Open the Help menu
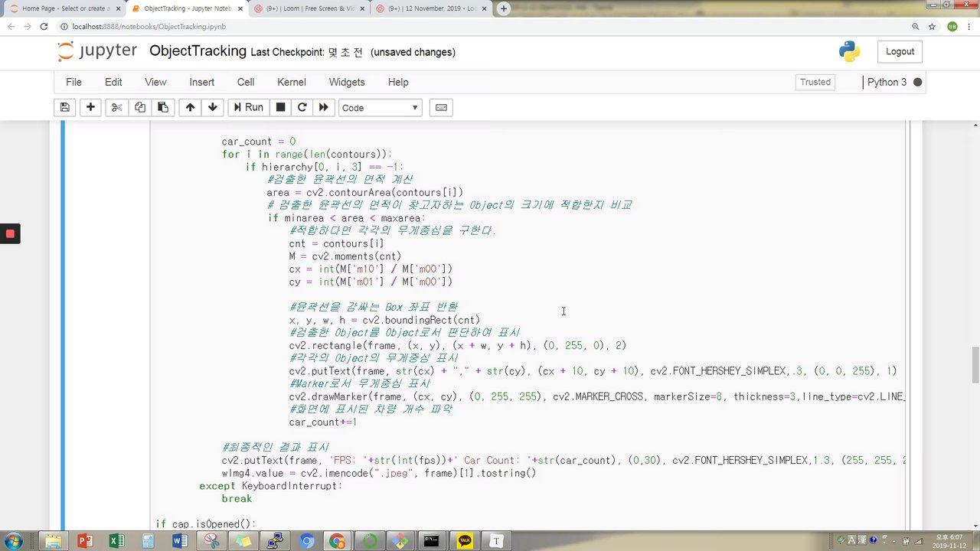The width and height of the screenshot is (980, 551). point(398,83)
